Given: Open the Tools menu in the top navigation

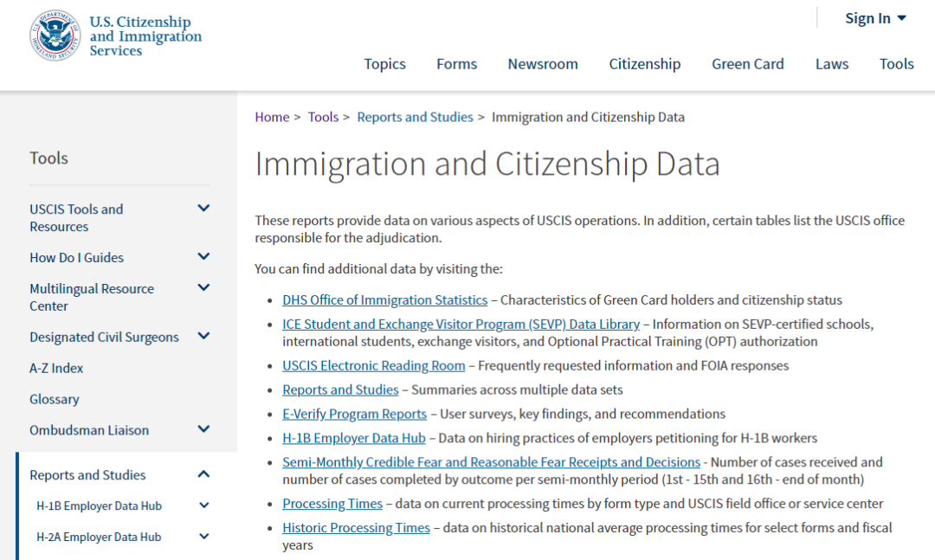Looking at the screenshot, I should click(x=896, y=64).
